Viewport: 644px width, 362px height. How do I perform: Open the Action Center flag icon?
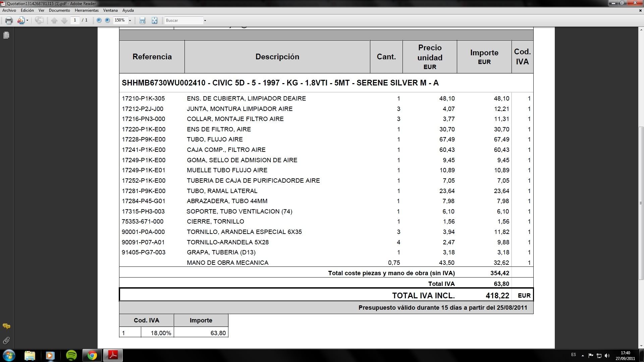[x=591, y=356]
